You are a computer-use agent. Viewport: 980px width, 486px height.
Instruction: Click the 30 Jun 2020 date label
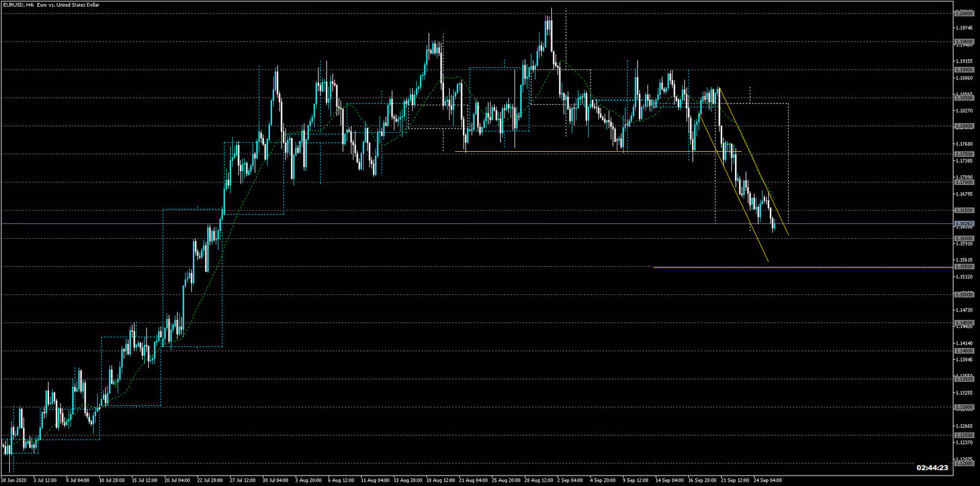point(13,480)
